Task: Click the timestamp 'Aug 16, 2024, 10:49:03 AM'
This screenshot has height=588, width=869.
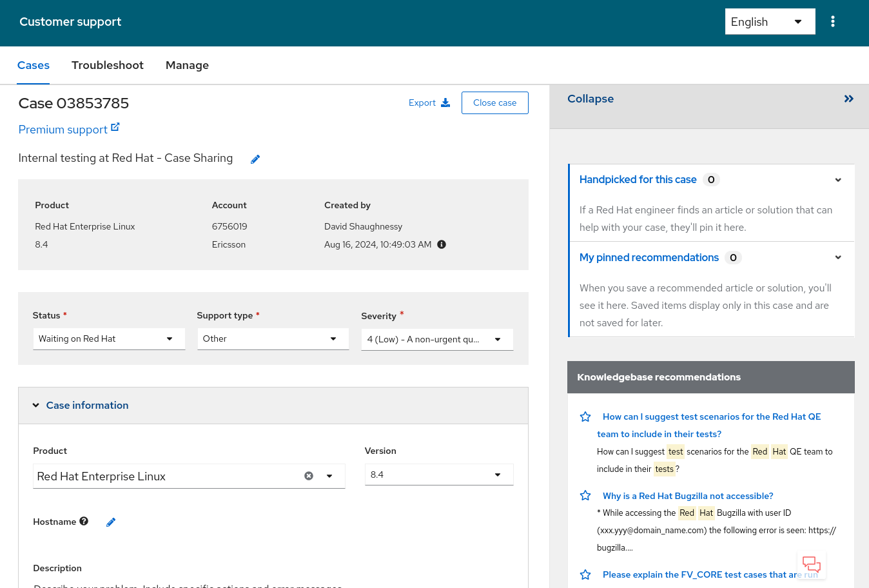Action: pos(378,244)
